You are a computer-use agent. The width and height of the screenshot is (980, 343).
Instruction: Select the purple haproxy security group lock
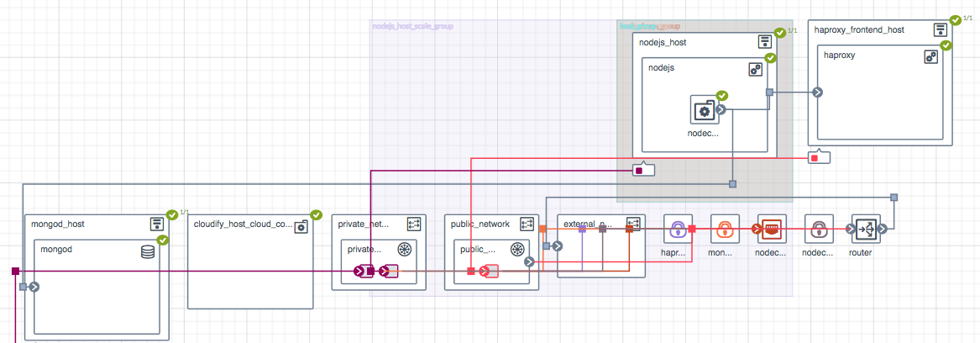[677, 229]
